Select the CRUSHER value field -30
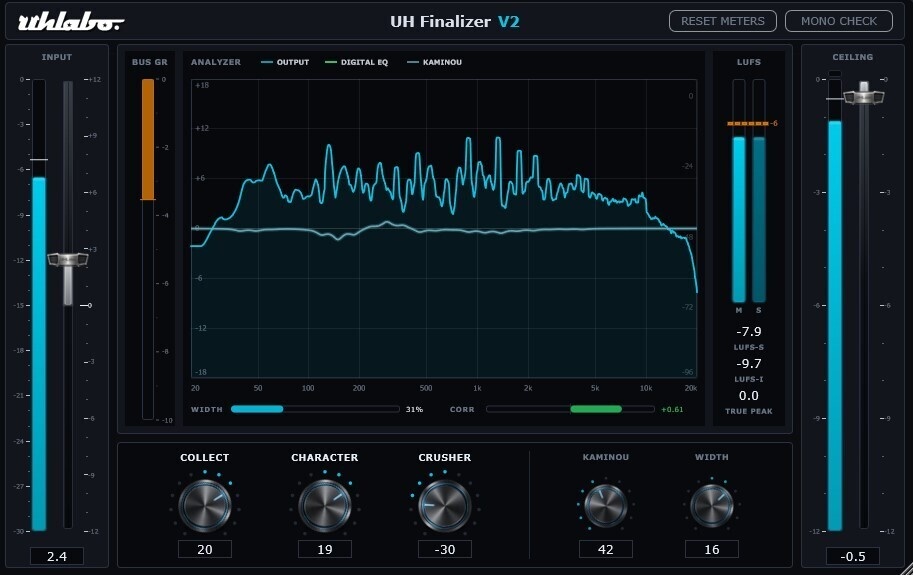 point(444,549)
